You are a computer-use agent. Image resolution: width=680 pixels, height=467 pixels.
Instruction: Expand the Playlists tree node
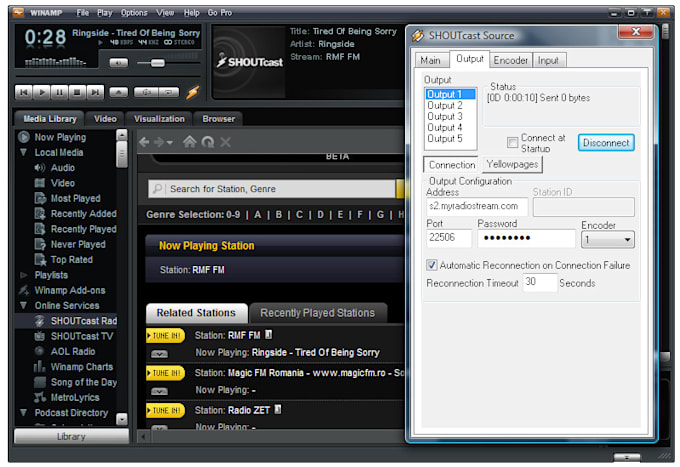23,275
